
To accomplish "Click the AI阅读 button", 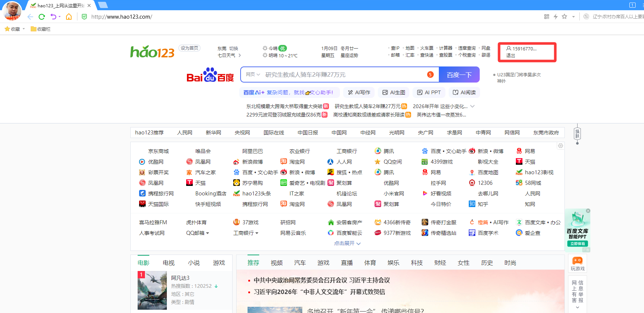I will pos(464,92).
